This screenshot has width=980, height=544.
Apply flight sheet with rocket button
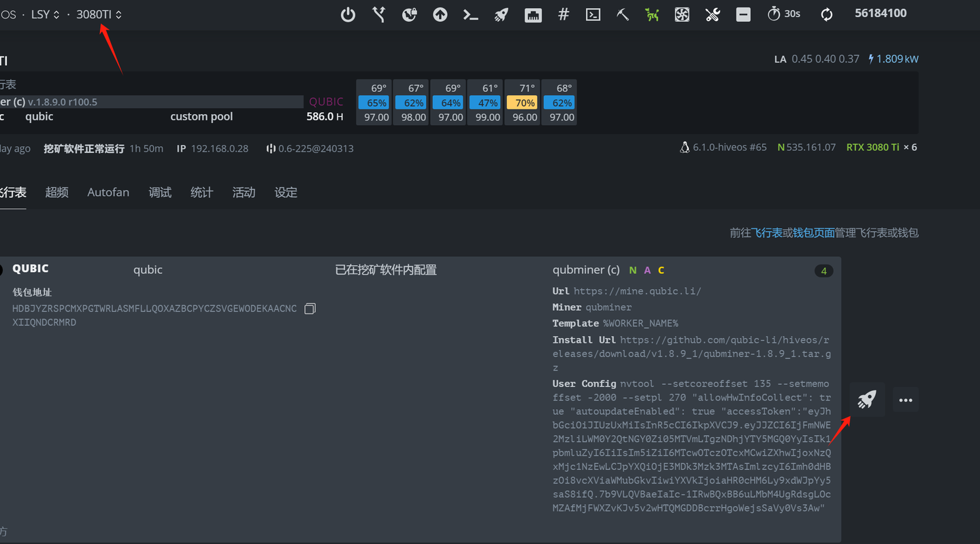point(866,399)
